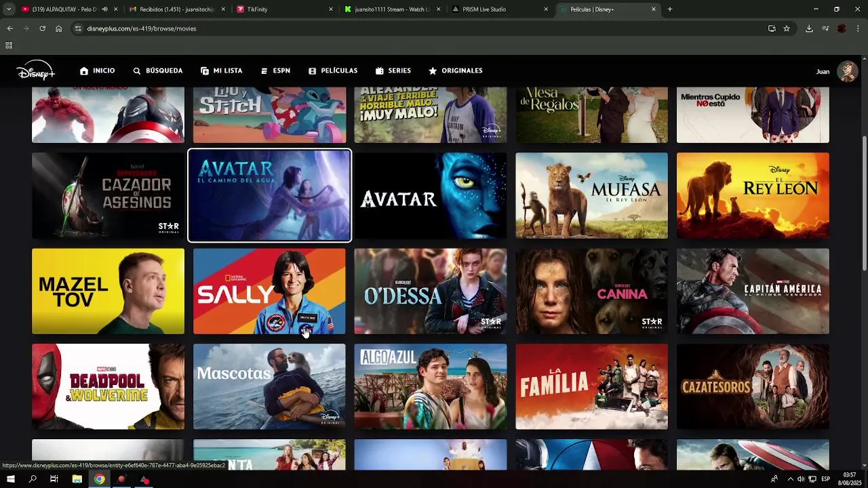Image resolution: width=868 pixels, height=488 pixels.
Task: Open the Chrome apps grid shortcut
Action: pos(9,45)
